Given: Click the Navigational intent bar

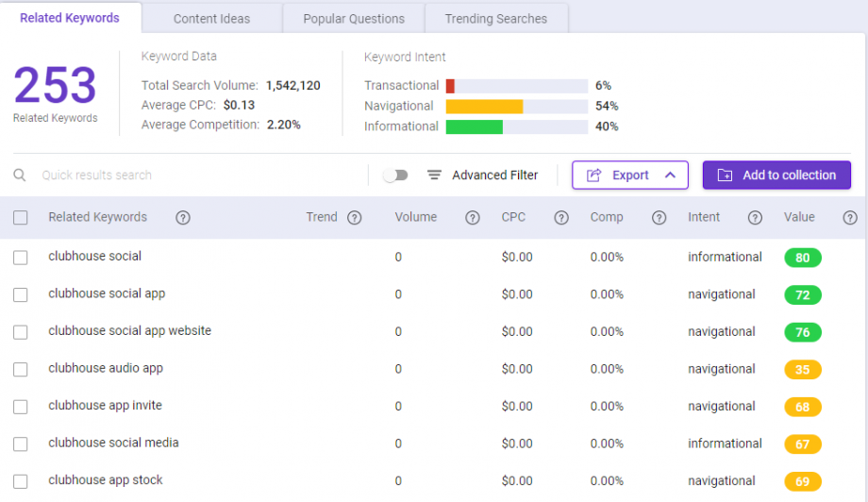Looking at the screenshot, I should coord(516,107).
